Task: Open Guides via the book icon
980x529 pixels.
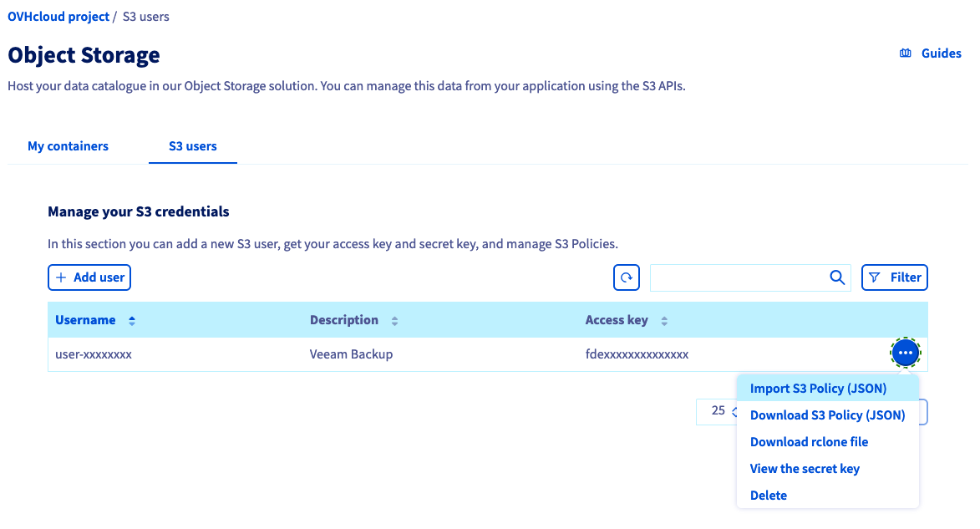Action: 905,53
